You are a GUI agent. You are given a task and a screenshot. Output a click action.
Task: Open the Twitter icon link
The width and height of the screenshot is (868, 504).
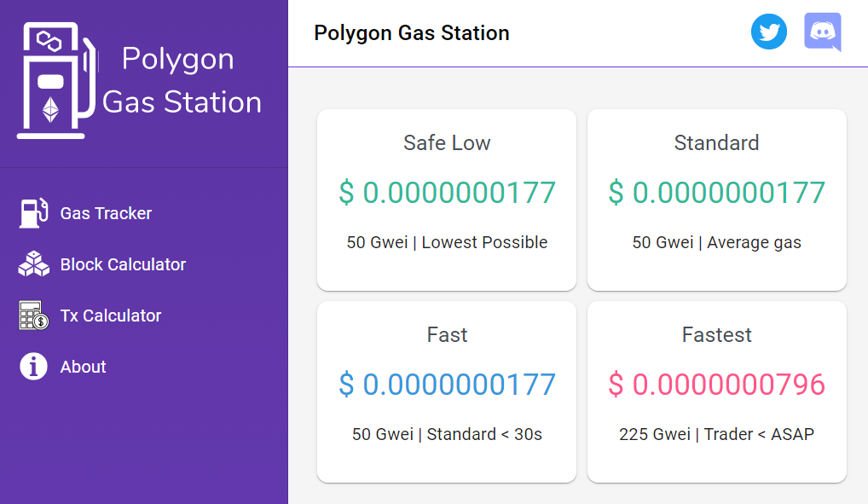coord(769,32)
